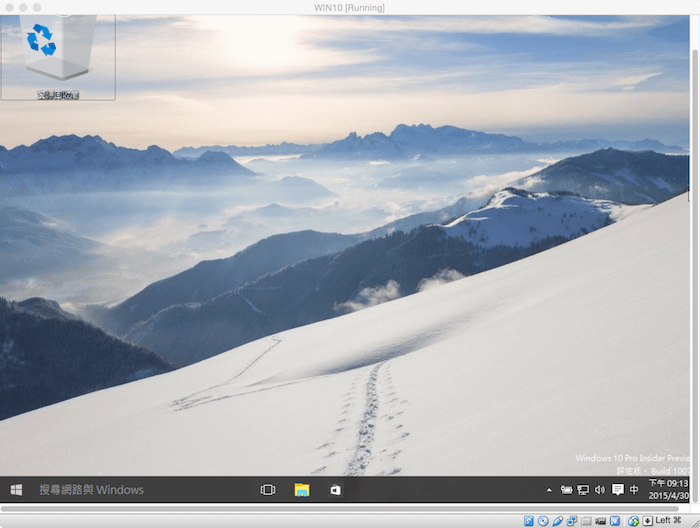Open the Windows Start menu
The height and width of the screenshot is (528, 700).
pos(16,490)
